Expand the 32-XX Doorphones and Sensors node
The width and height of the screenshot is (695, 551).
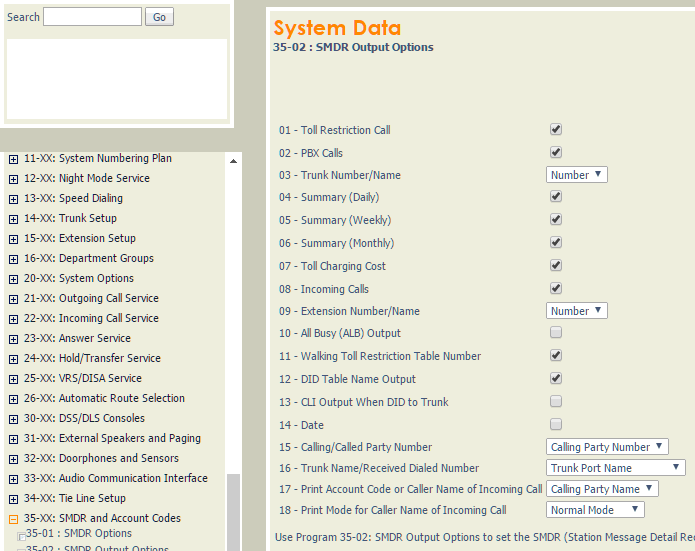(x=13, y=459)
